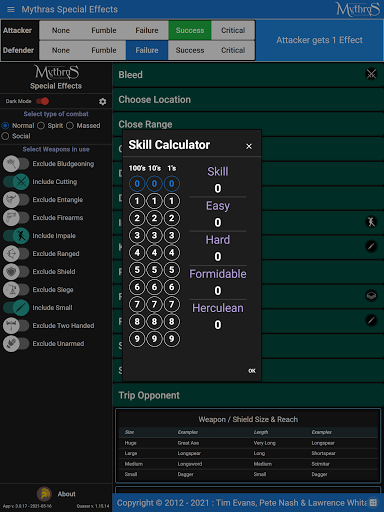Click Mythras logo in top bar
Image resolution: width=384 pixels, height=512 pixels.
point(358,9)
